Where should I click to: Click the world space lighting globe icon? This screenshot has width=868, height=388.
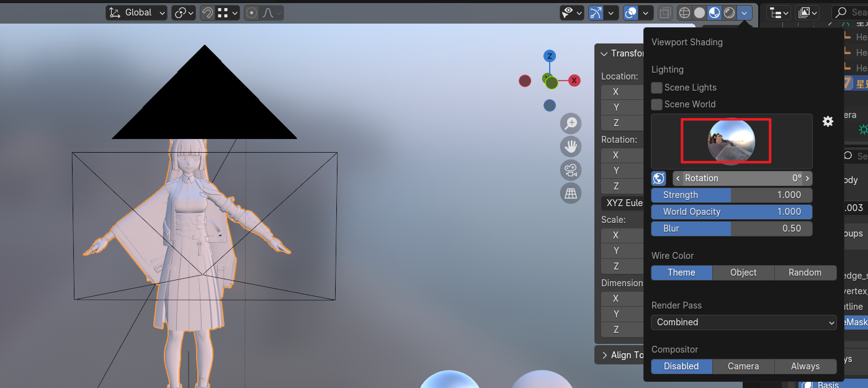pos(658,179)
